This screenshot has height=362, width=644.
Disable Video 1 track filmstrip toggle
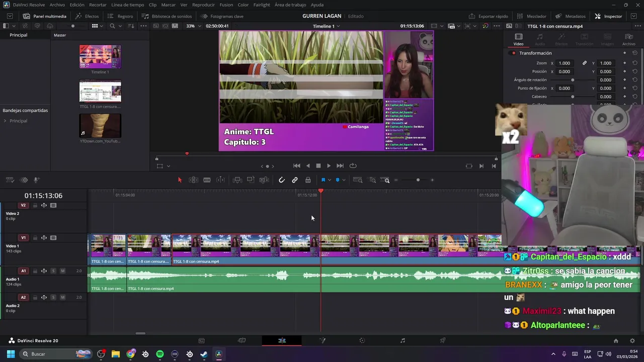53,238
